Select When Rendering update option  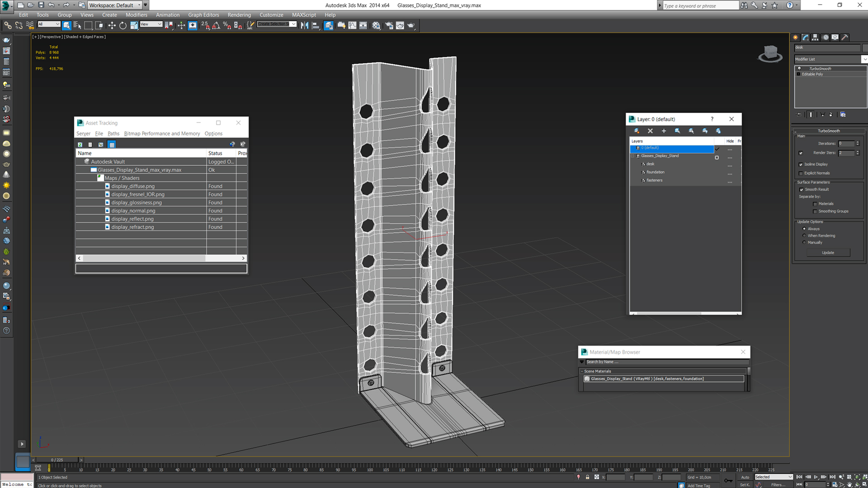click(x=804, y=236)
